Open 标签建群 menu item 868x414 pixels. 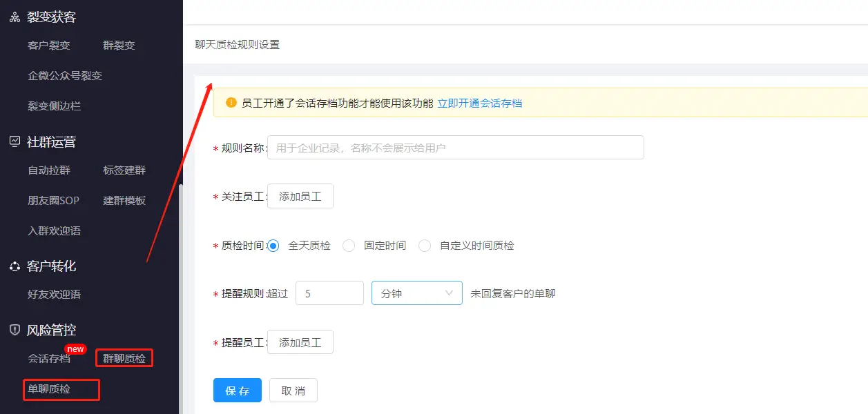click(124, 170)
